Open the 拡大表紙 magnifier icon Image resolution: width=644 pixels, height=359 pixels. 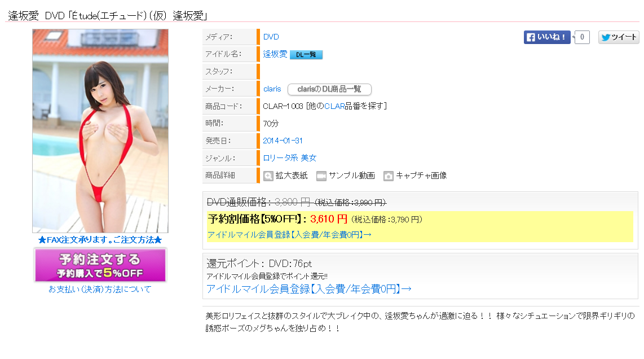(268, 176)
